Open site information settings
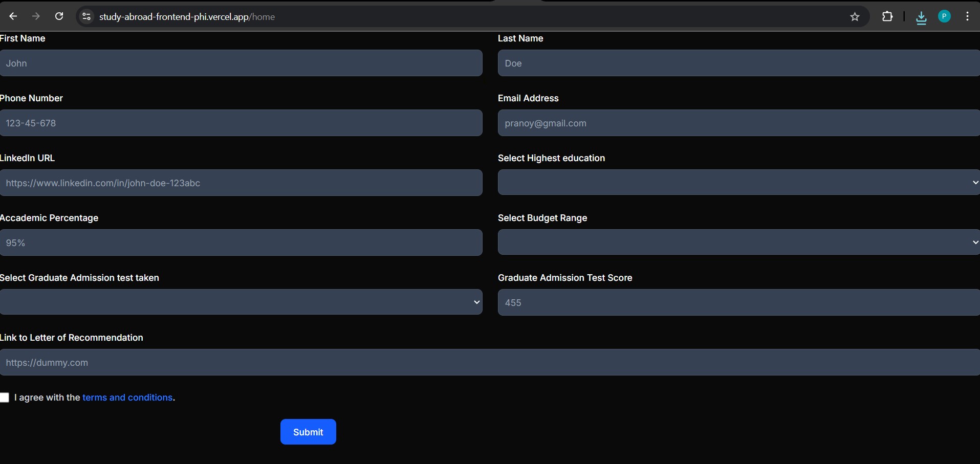980x464 pixels. [86, 16]
